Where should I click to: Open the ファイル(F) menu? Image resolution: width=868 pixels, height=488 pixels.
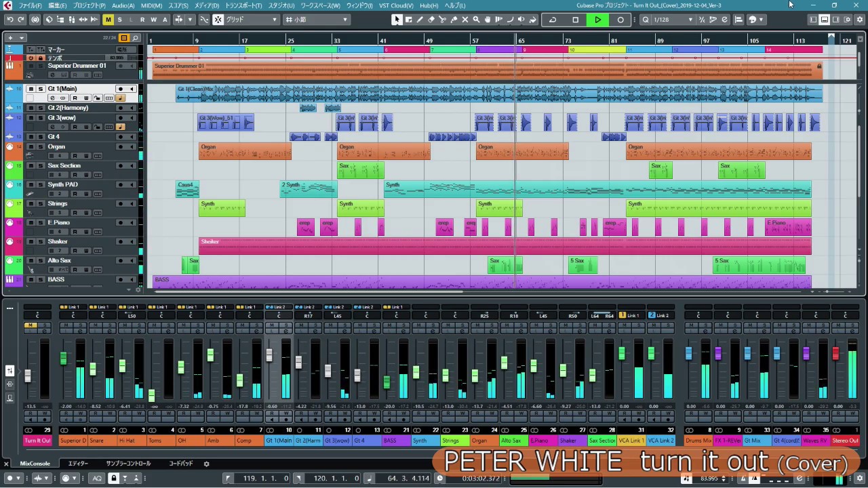(30, 5)
